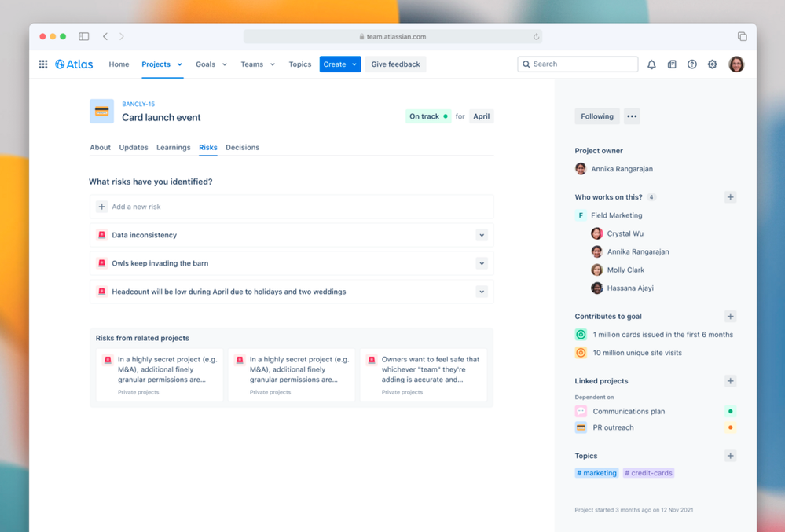
Task: Click the Add a new risk field
Action: (292, 207)
